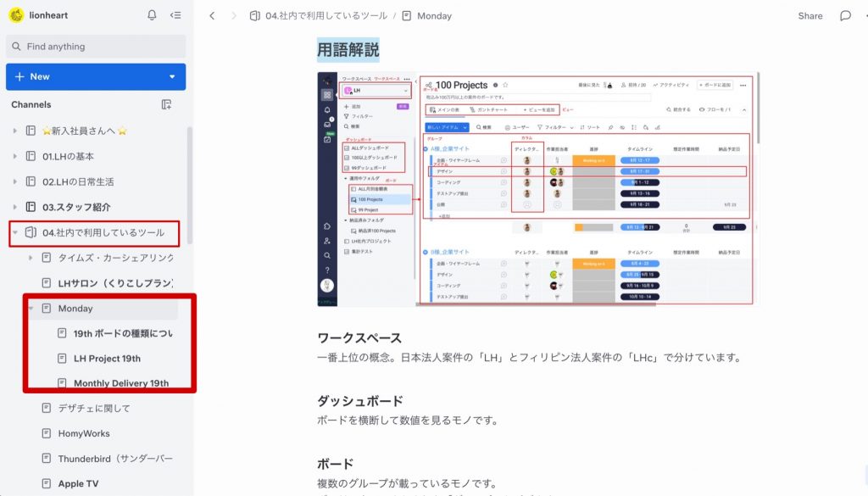The width and height of the screenshot is (868, 496).
Task: Open LHサロン（くりこしプラン） page
Action: tap(115, 283)
